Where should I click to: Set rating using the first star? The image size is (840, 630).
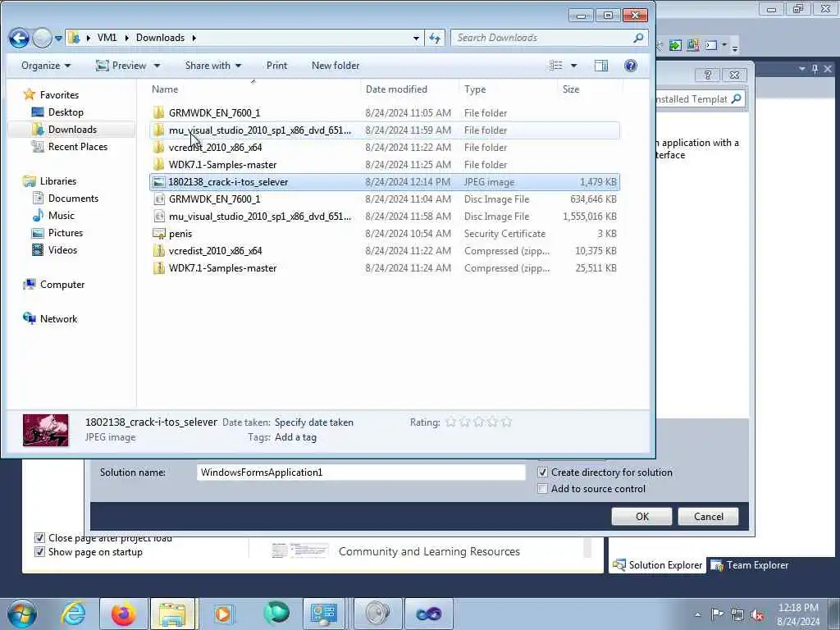450,422
